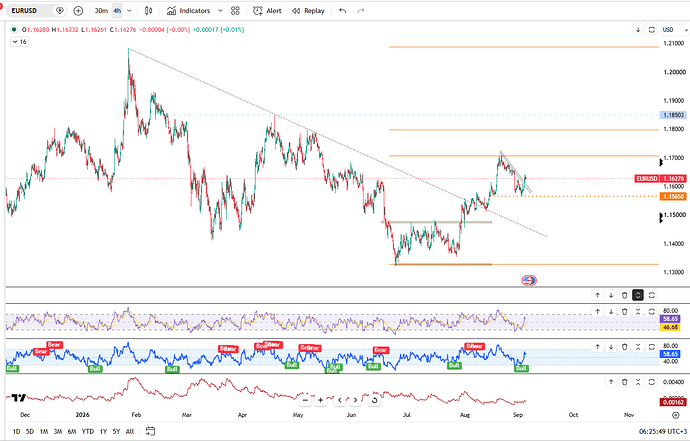690x441 pixels.
Task: Click the loop-arrows icon in the red bottom pane
Action: point(652,382)
